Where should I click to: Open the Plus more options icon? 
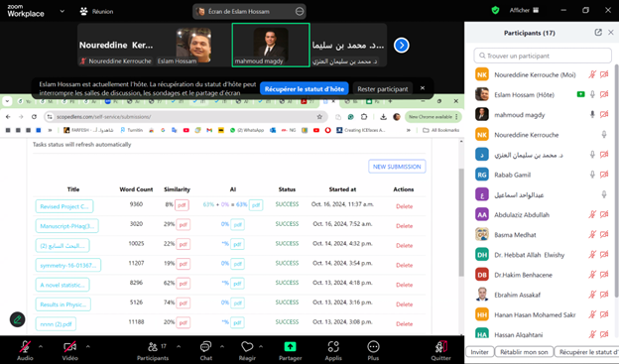click(x=373, y=347)
